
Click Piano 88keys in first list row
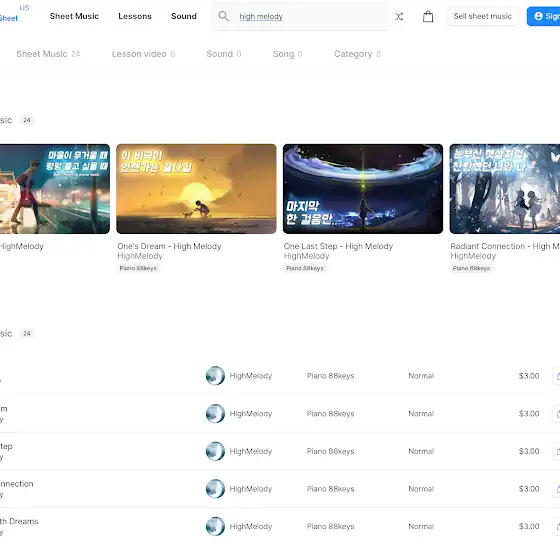330,376
